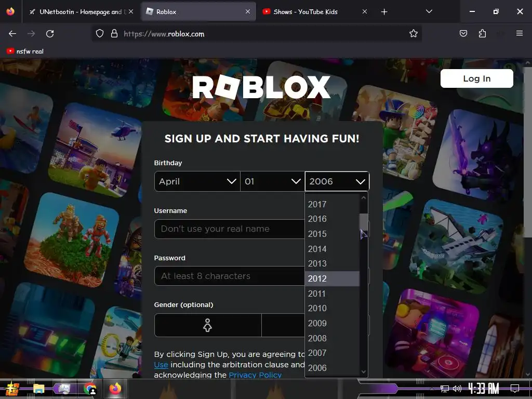Close the UNetbootin tab
532x399 pixels.
coord(131,11)
